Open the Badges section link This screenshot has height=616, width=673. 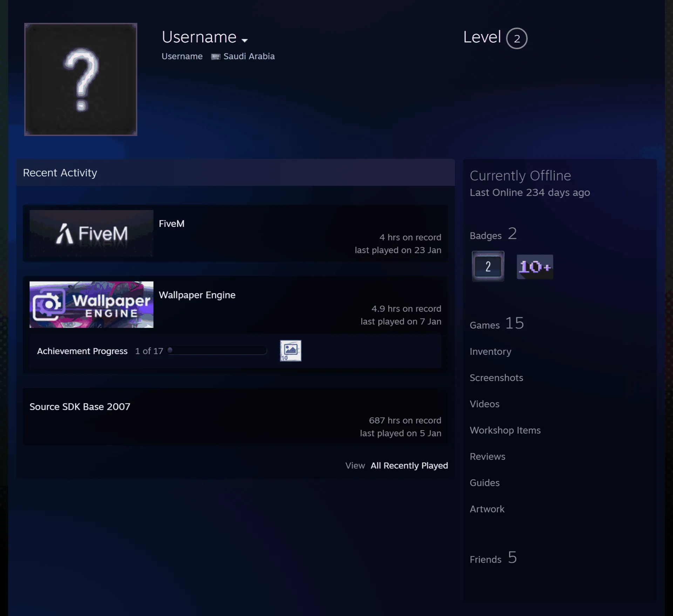coord(493,234)
